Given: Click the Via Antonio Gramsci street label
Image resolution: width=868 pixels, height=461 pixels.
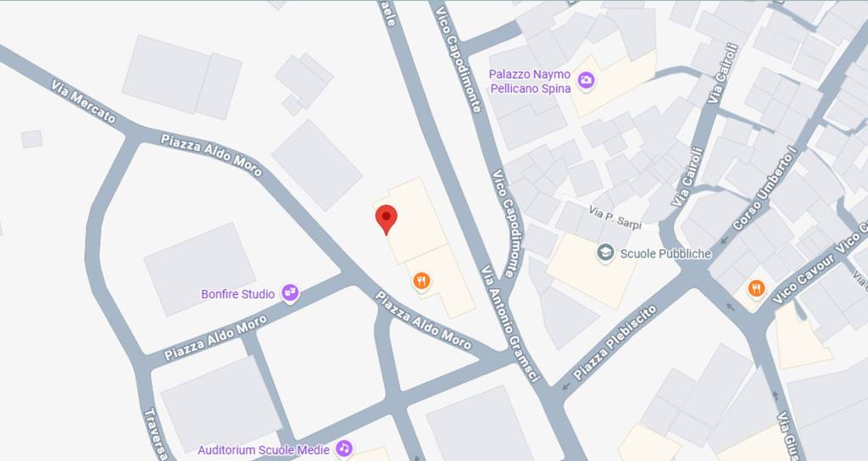Looking at the screenshot, I should pyautogui.click(x=509, y=325).
